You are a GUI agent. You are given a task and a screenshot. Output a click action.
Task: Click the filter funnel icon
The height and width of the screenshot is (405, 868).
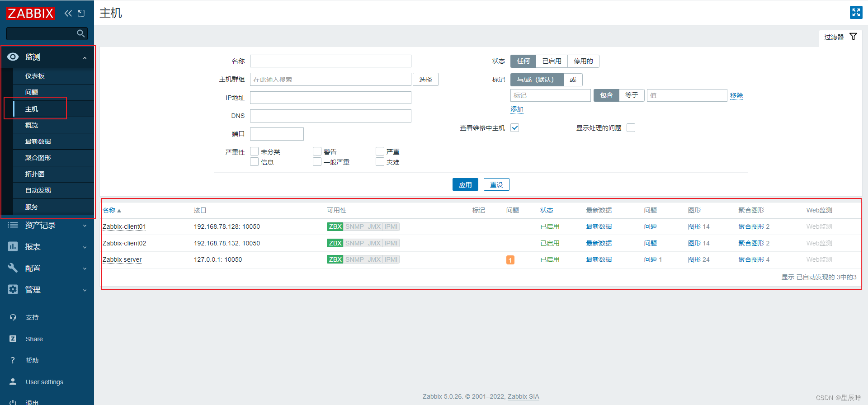point(853,37)
